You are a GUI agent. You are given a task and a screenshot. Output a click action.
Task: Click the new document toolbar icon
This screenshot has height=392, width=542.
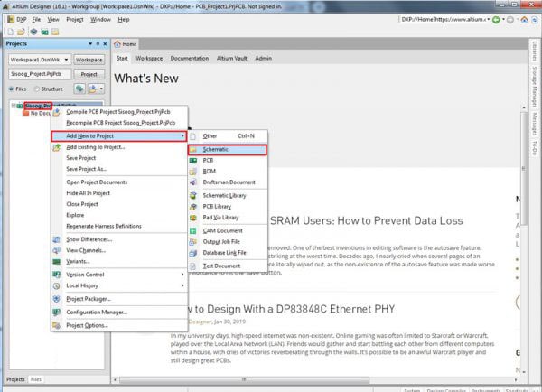pyautogui.click(x=10, y=32)
